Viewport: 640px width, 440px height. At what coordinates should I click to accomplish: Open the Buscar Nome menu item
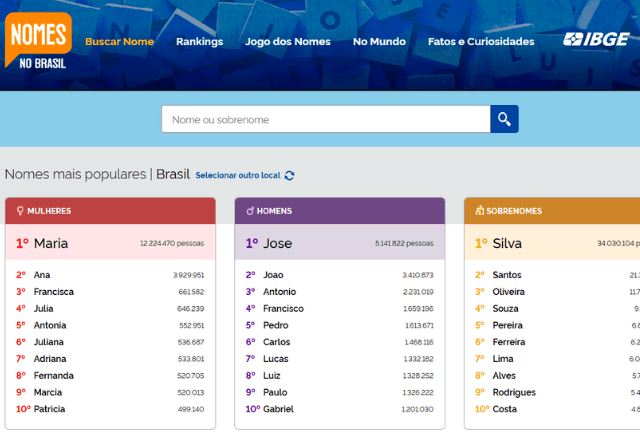119,42
